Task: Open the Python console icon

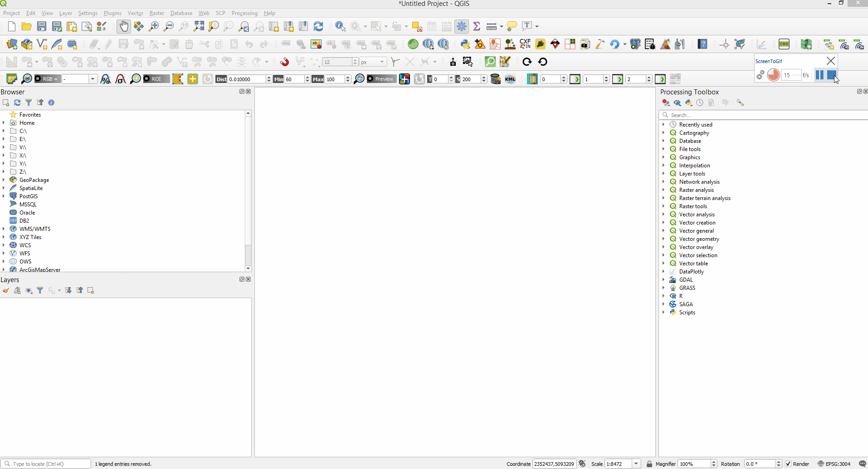Action: point(465,44)
